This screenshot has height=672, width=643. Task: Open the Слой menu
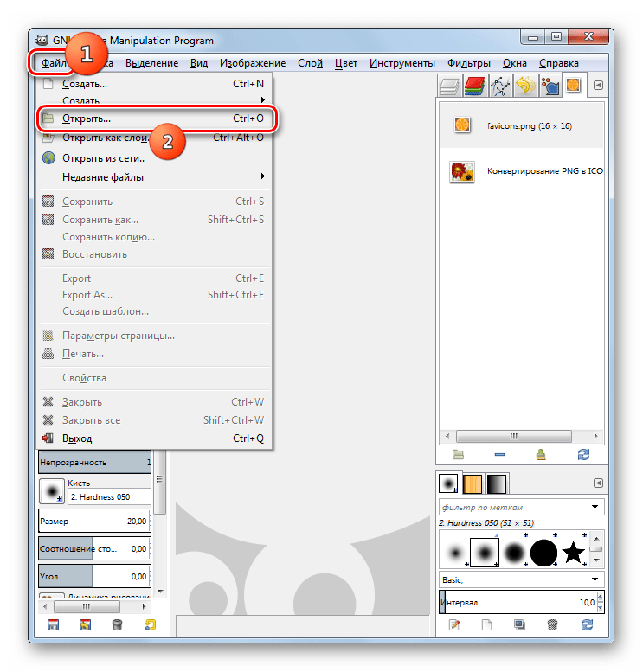pos(310,63)
